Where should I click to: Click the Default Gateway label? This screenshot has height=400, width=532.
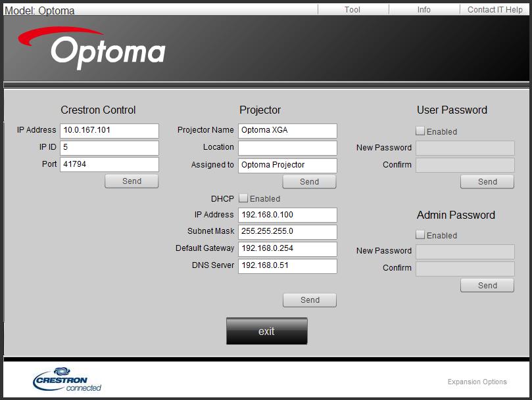pos(205,248)
